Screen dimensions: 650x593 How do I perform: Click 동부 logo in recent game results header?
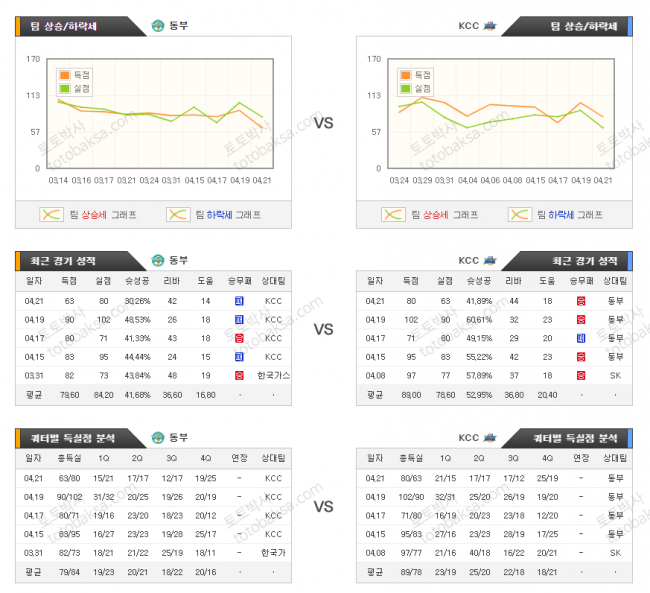(x=157, y=260)
